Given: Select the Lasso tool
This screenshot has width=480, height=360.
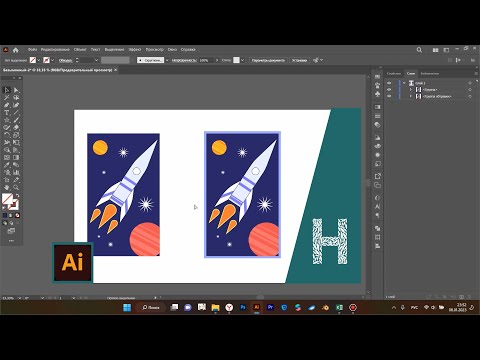Looking at the screenshot, I should (x=16, y=98).
